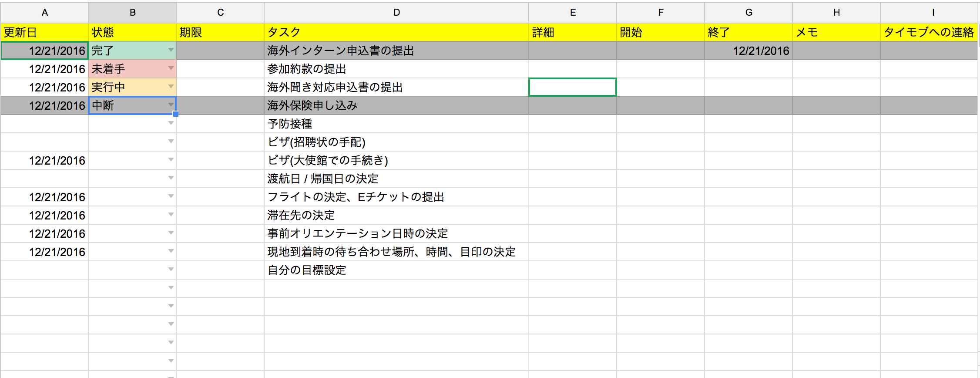The width and height of the screenshot is (980, 378).
Task: Open status dropdown in 予防接種 row
Action: coord(171,123)
